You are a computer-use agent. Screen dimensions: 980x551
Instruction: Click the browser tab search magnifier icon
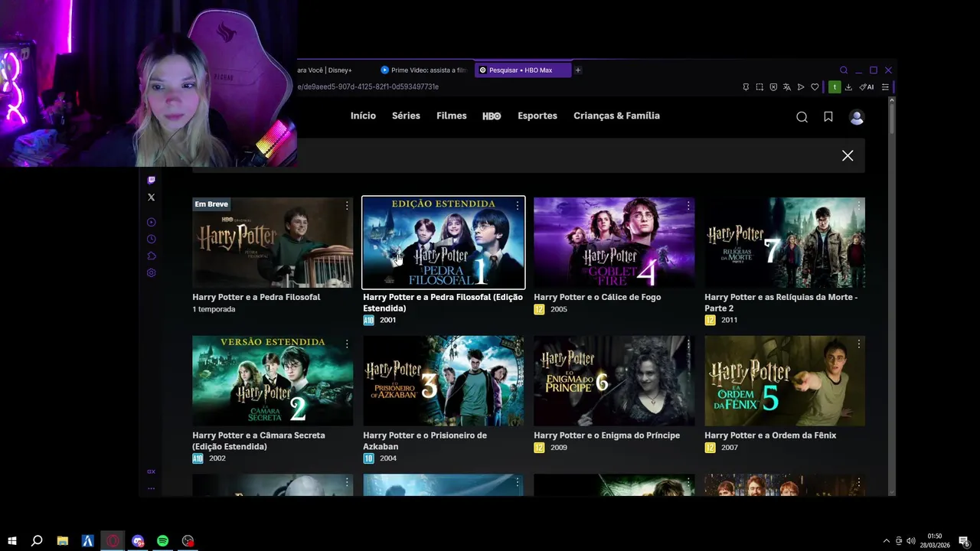point(844,70)
